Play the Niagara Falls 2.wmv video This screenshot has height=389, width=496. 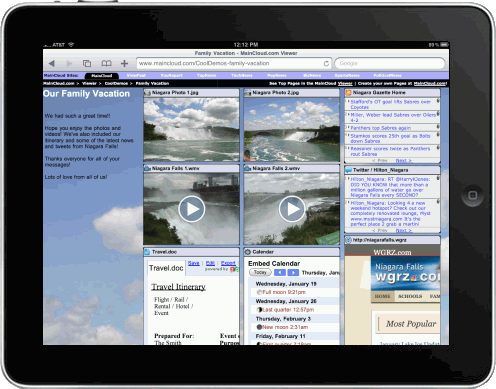292,209
